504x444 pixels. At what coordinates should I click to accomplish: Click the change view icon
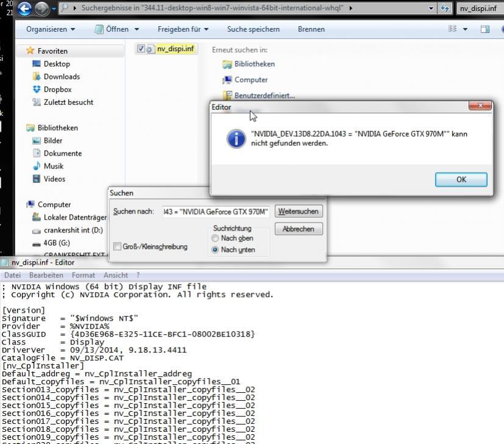click(x=453, y=29)
